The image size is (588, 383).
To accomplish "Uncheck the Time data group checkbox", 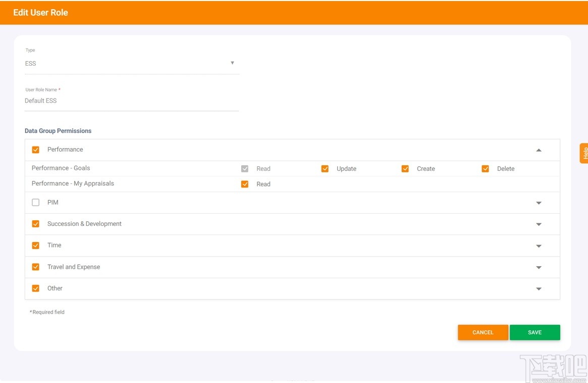I will (x=35, y=246).
